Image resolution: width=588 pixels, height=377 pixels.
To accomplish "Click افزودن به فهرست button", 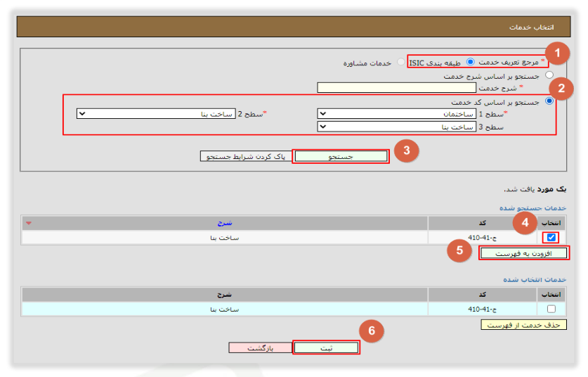I will (523, 253).
